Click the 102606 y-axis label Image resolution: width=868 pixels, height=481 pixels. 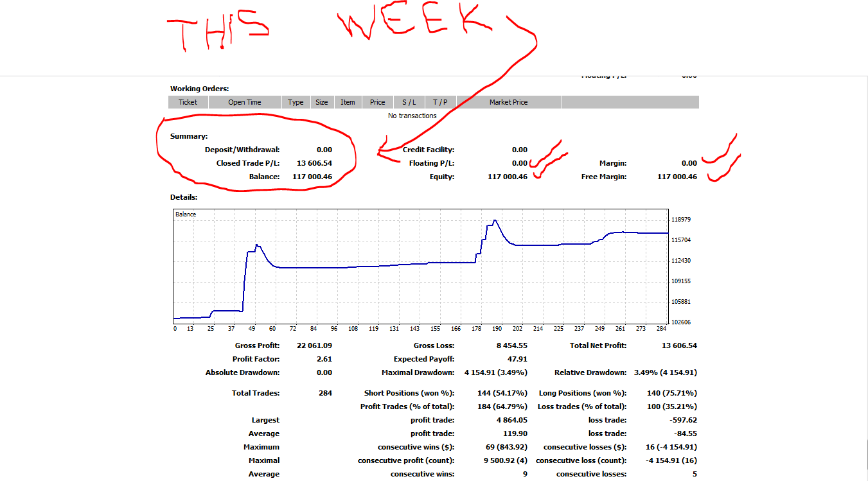point(682,322)
